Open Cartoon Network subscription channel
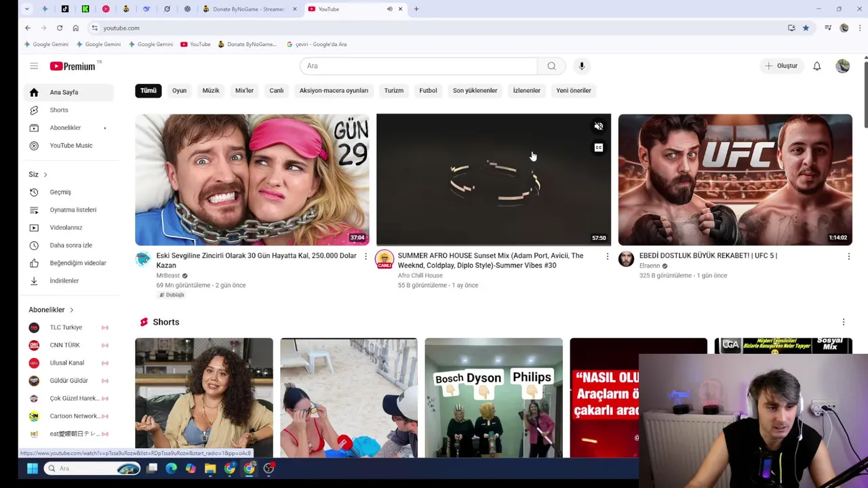Screen dimensions: 868x488 (68, 415)
